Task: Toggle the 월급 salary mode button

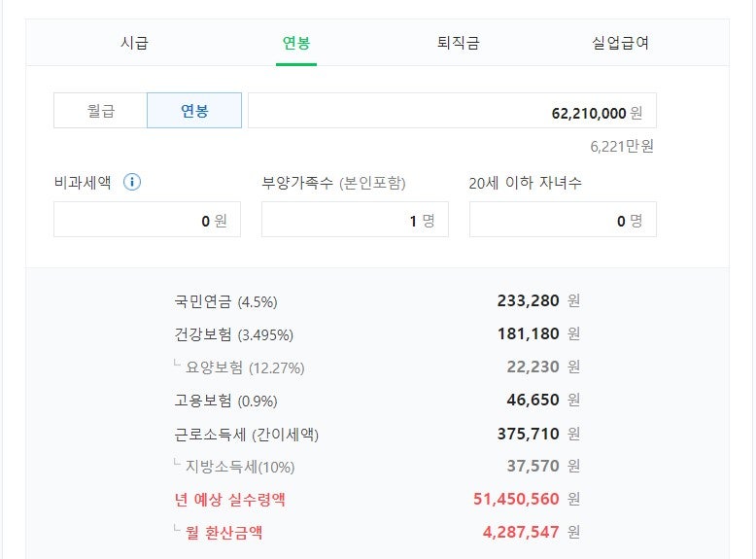Action: 100,111
